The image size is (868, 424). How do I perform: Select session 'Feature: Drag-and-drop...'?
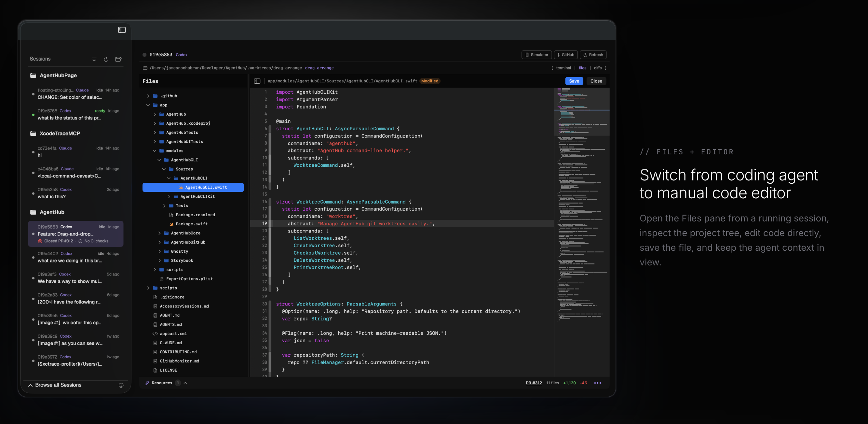point(76,234)
